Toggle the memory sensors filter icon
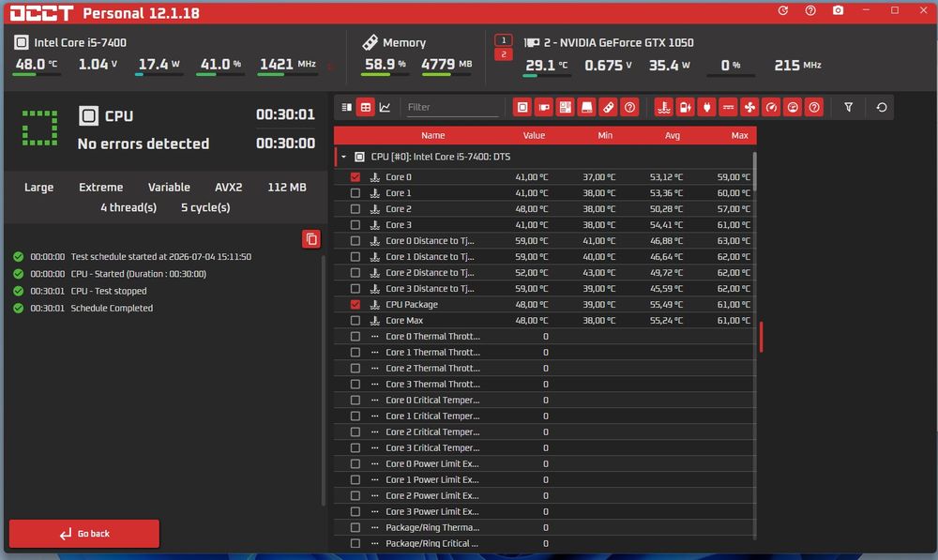Screen dimensions: 938x560 click(608, 108)
